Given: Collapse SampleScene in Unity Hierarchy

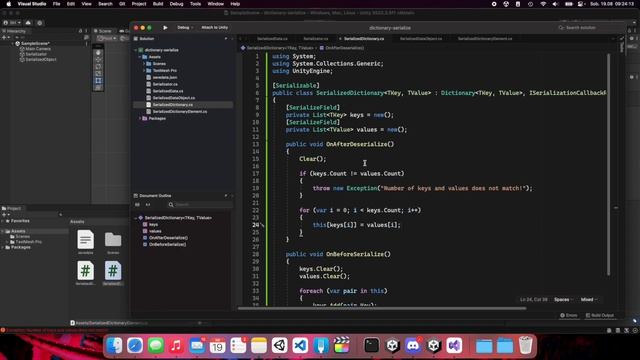Looking at the screenshot, I should click(12, 43).
